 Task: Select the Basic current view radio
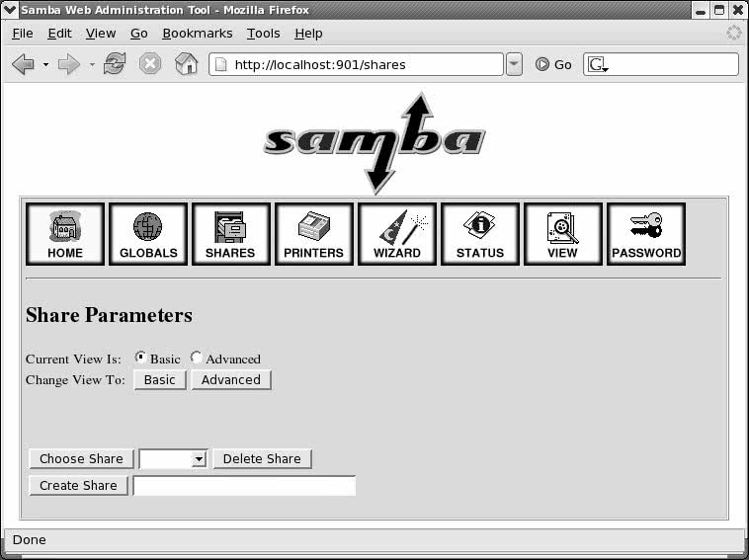pyautogui.click(x=140, y=358)
